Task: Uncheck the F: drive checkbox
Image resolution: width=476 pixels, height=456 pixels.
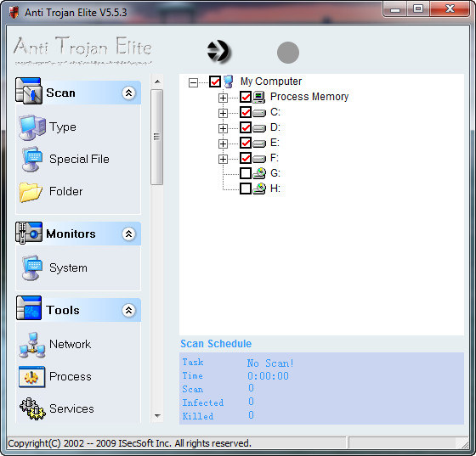Action: [x=246, y=158]
